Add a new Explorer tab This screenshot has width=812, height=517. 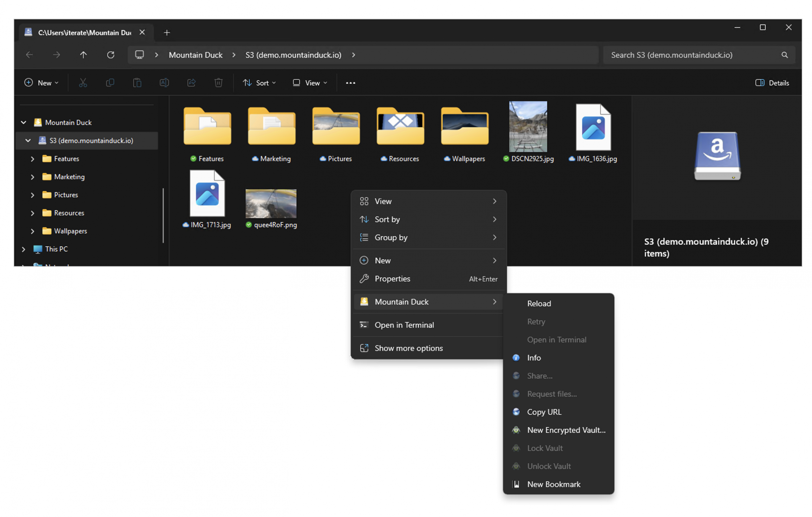167,32
